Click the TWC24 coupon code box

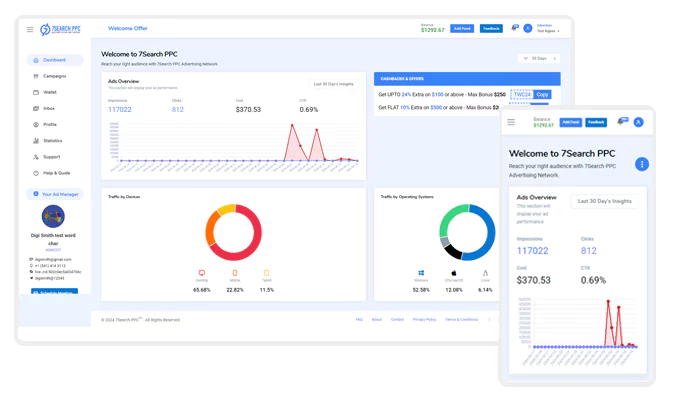522,94
